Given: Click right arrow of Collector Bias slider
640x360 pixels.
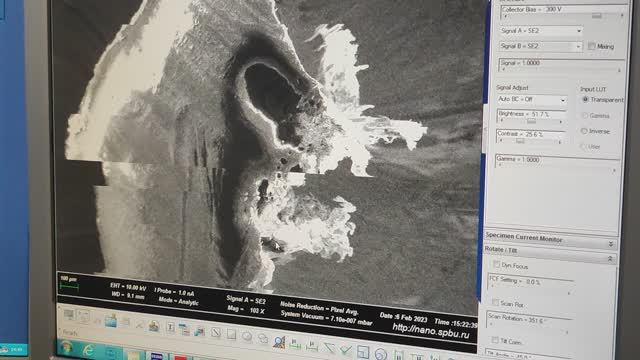Looking at the screenshot, I should coord(622,16).
